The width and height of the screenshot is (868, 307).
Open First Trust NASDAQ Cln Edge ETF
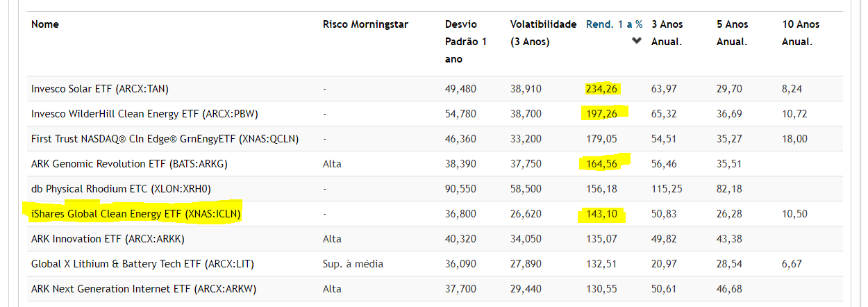click(165, 139)
